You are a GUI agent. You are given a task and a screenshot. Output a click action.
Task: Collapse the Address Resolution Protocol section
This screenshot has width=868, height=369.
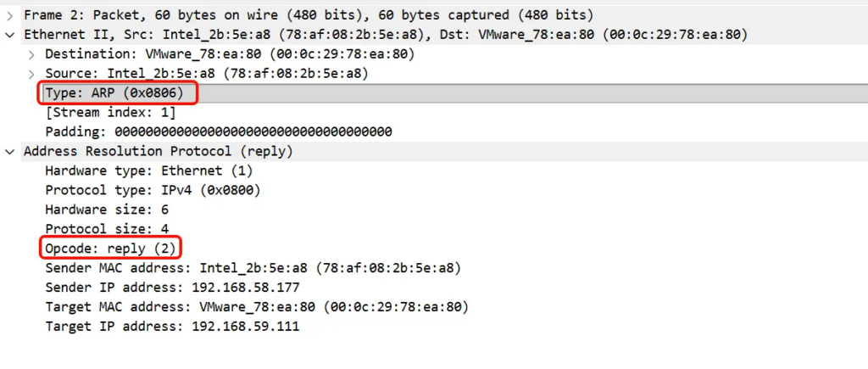tap(9, 151)
